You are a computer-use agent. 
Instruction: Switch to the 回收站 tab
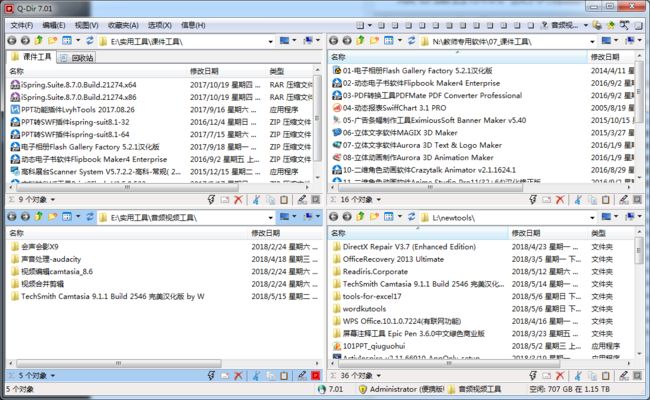click(x=78, y=58)
